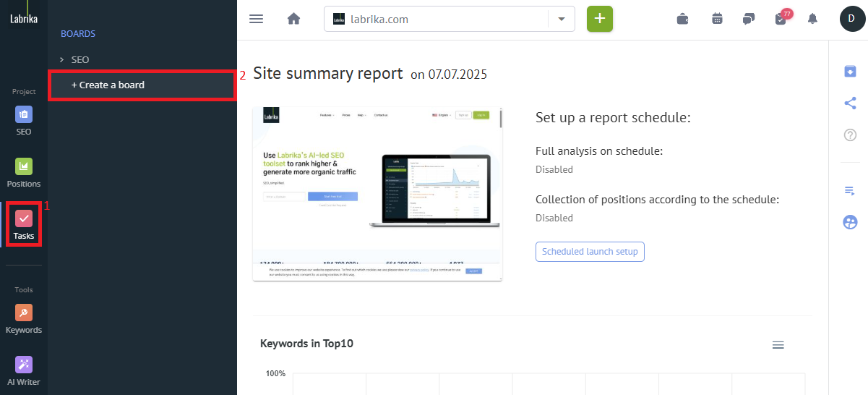868x395 pixels.
Task: Launch the AI Writer tool
Action: pyautogui.click(x=24, y=371)
